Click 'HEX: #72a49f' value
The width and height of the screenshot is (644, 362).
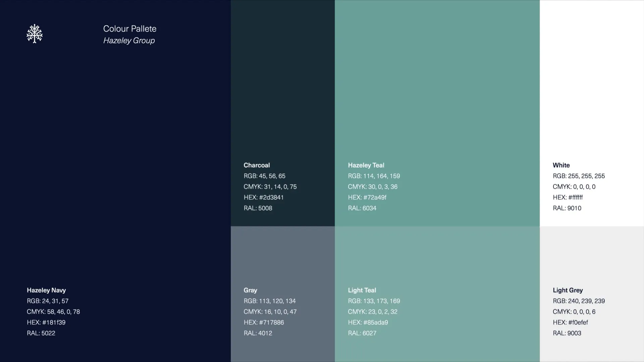(x=367, y=197)
